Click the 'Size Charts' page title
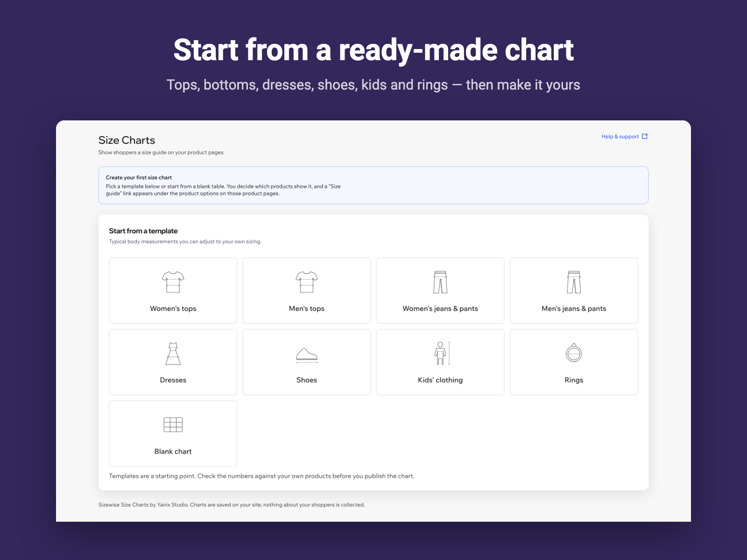The image size is (747, 560). (x=127, y=140)
